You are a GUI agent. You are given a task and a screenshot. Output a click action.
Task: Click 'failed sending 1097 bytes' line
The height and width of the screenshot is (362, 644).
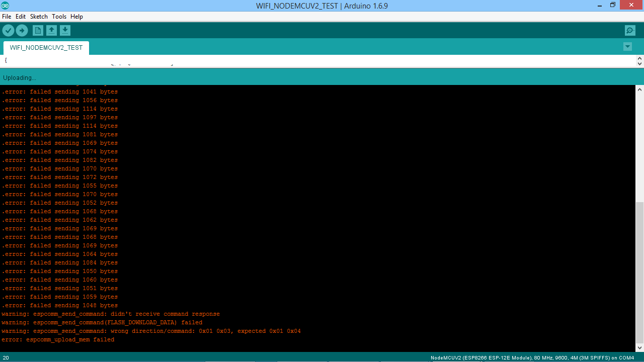tap(59, 118)
